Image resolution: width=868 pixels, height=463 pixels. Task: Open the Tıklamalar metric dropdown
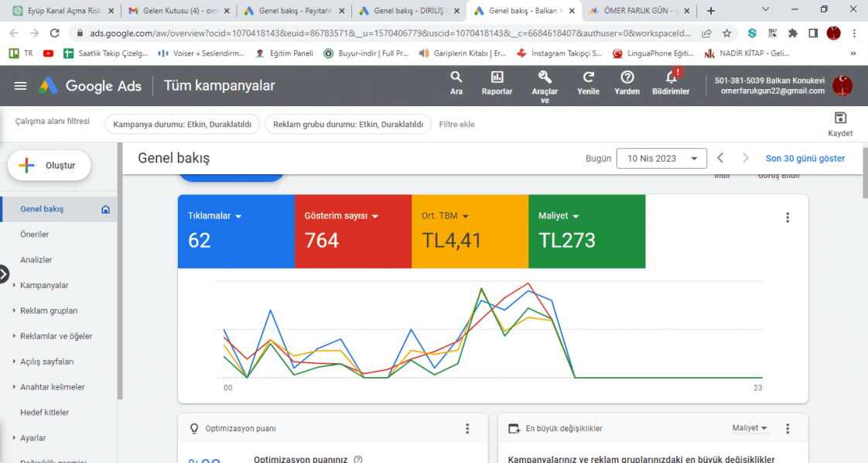point(215,216)
